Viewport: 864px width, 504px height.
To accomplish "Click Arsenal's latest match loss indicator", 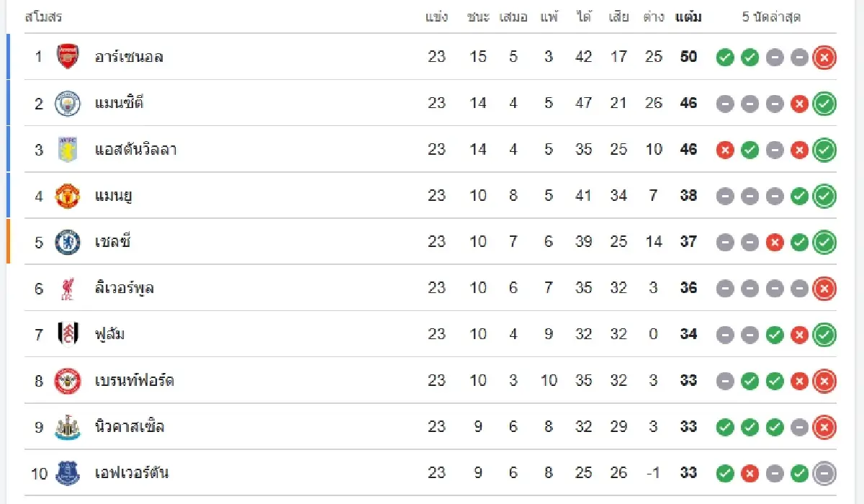I will pyautogui.click(x=824, y=58).
